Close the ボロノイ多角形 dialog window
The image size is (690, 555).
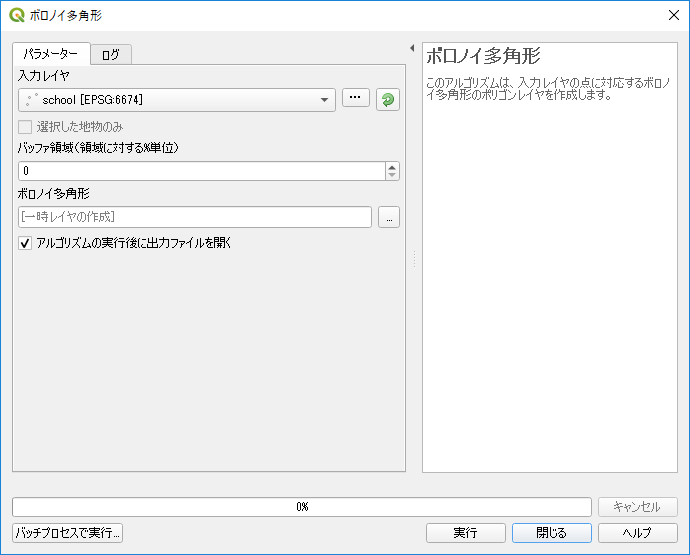pos(673,15)
